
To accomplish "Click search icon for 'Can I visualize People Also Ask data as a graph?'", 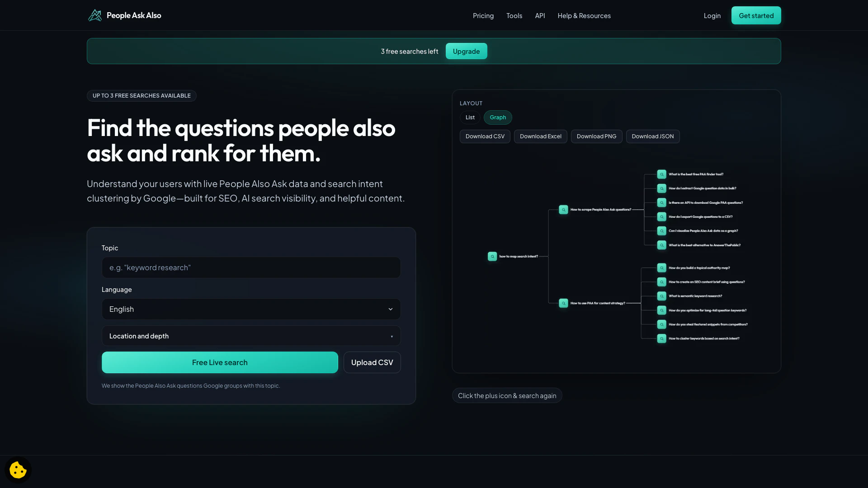I will click(661, 231).
